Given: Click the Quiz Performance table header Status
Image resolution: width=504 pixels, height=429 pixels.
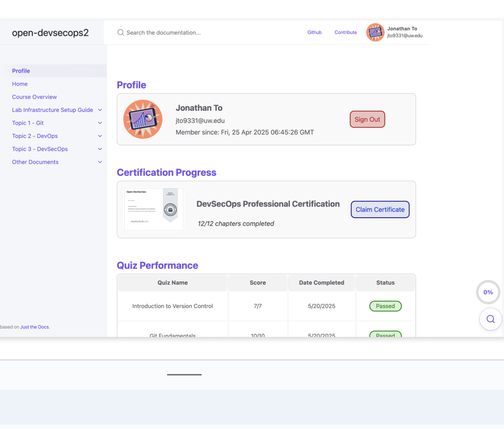Looking at the screenshot, I should coord(385,283).
